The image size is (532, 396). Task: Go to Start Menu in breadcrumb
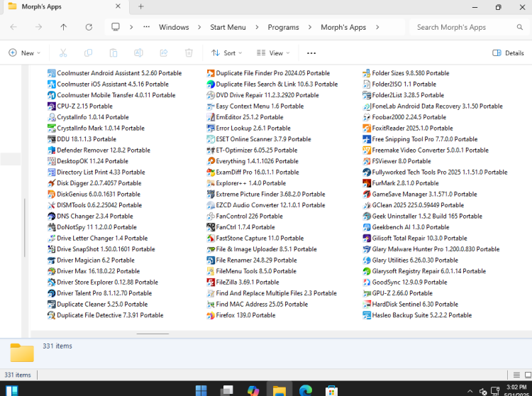[228, 27]
